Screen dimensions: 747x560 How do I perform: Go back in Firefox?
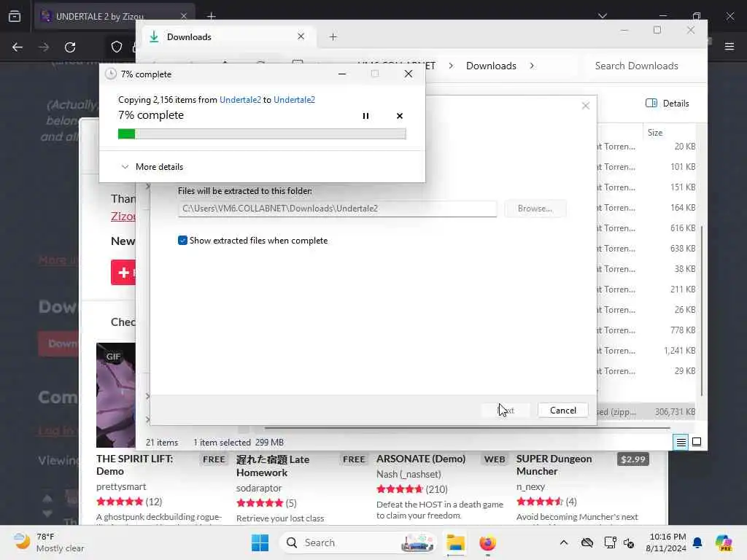click(18, 47)
